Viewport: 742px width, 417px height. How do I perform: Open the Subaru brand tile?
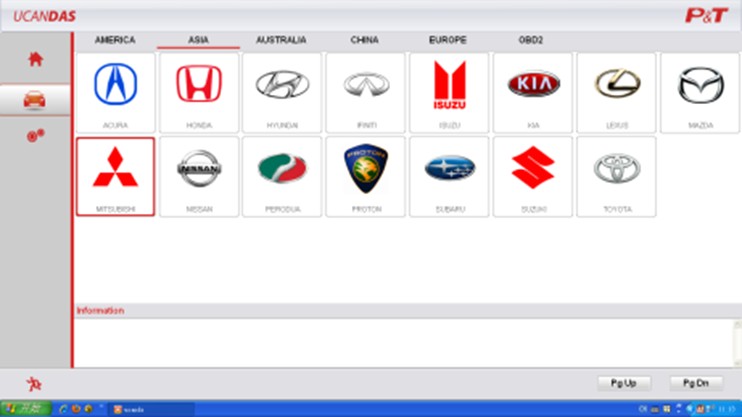(x=449, y=177)
